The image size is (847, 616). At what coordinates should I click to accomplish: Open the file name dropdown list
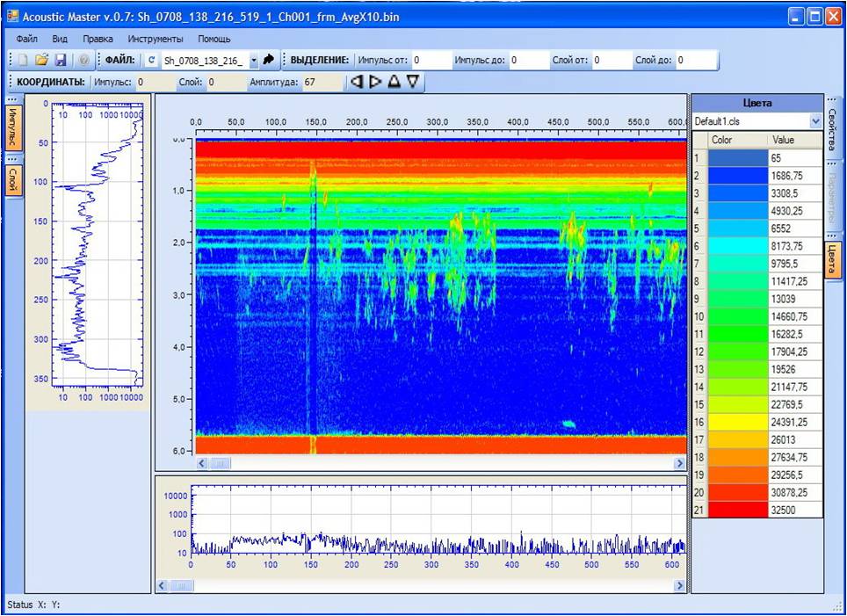[x=254, y=61]
